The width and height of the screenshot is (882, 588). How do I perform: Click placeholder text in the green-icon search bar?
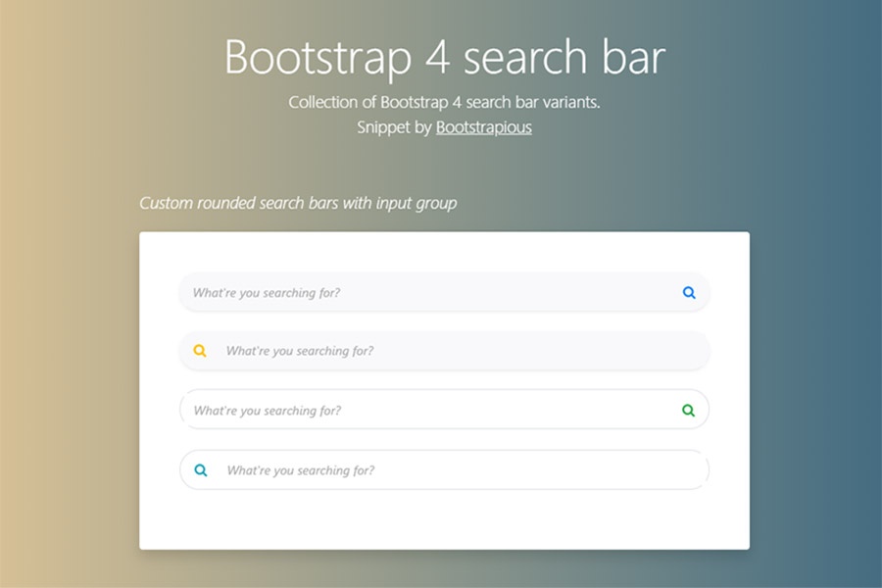tap(268, 411)
